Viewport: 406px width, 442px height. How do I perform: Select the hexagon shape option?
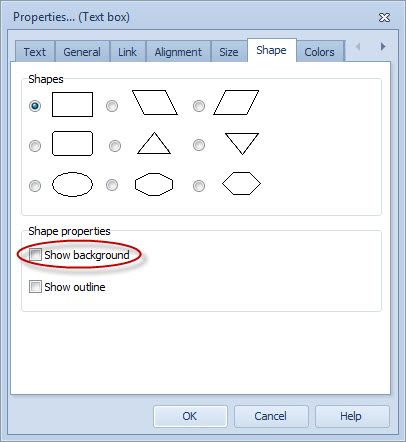coord(199,186)
